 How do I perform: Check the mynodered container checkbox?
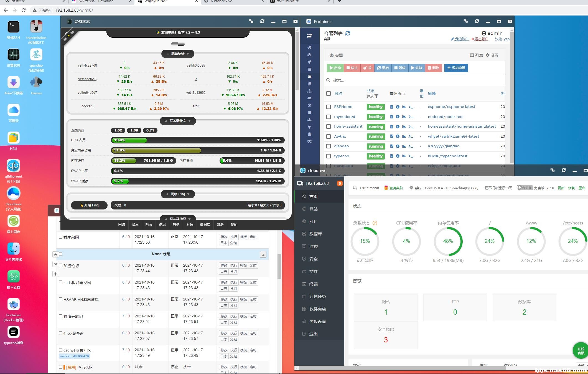click(329, 117)
